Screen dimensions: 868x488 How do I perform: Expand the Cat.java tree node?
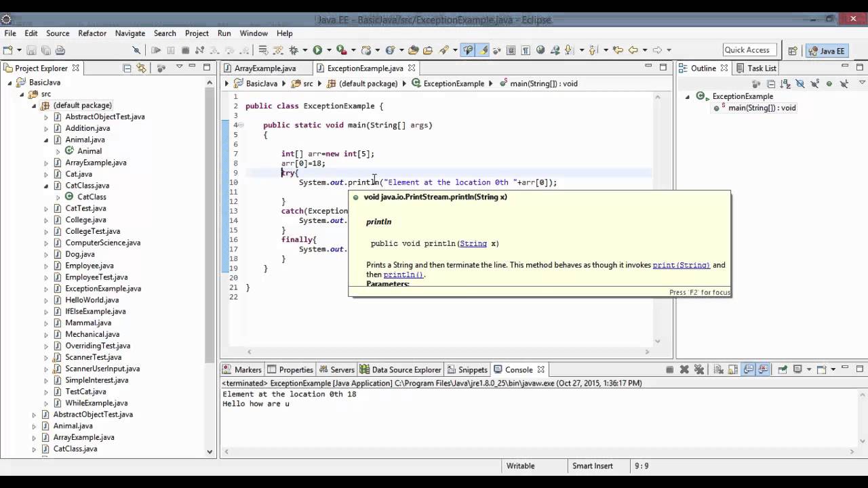(46, 174)
